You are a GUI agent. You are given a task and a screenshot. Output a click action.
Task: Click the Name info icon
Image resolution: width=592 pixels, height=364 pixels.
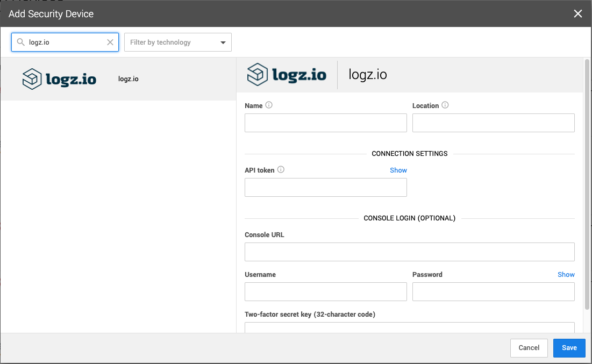click(269, 105)
